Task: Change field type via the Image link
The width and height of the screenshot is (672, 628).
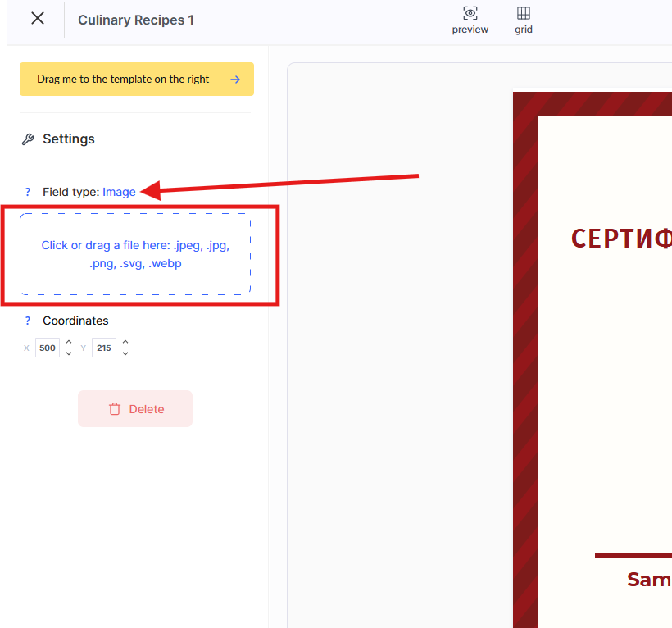Action: coord(119,193)
